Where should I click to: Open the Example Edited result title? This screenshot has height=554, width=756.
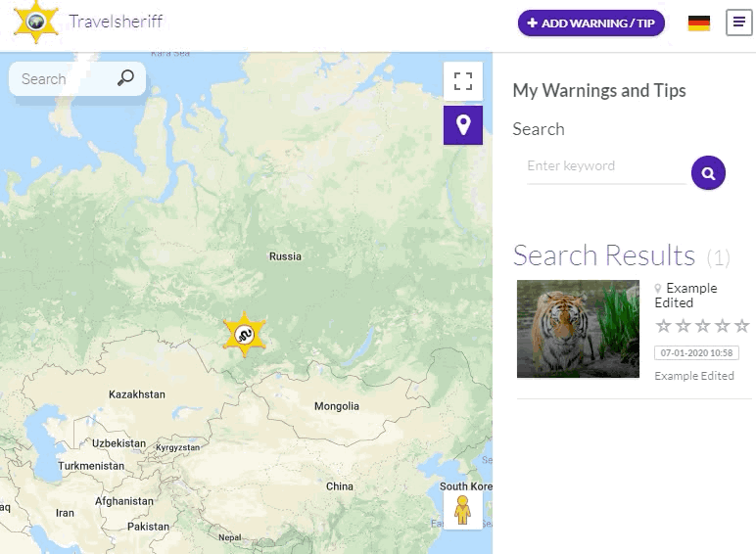click(685, 296)
